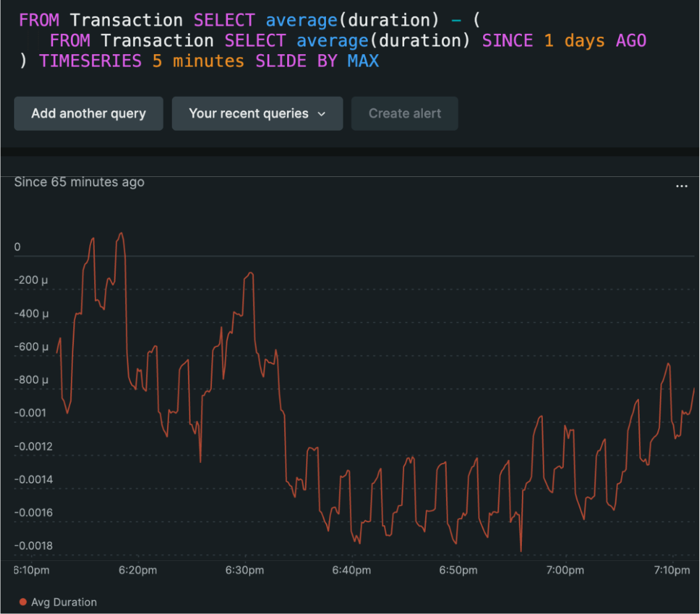Click the Add another query button

(88, 113)
